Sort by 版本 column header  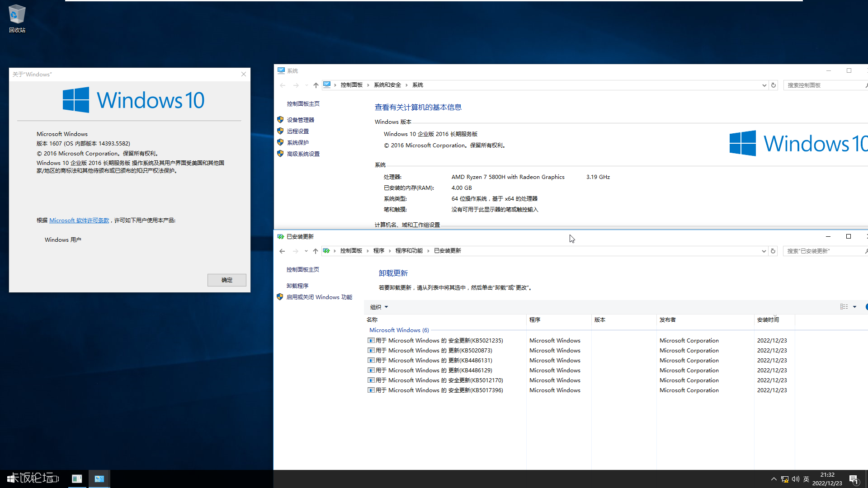coord(624,320)
